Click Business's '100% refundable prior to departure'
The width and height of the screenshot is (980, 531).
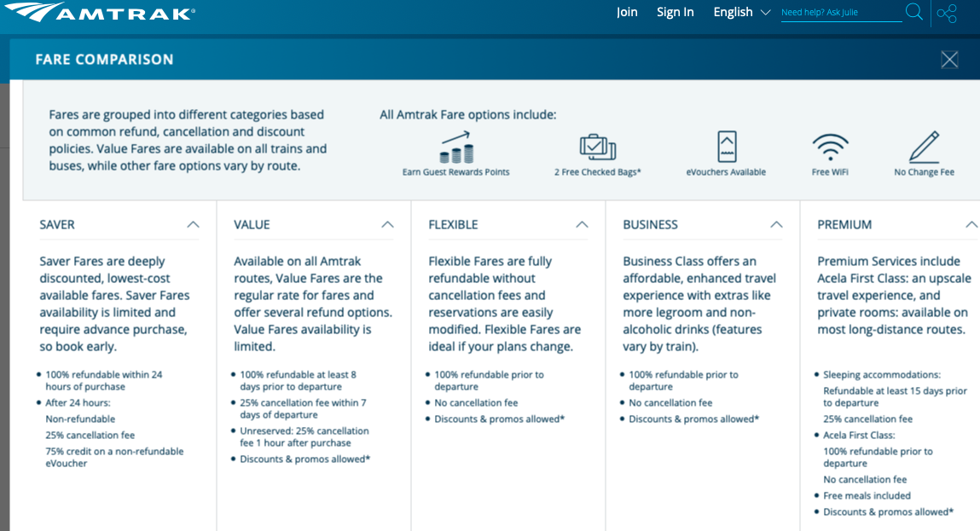(684, 380)
